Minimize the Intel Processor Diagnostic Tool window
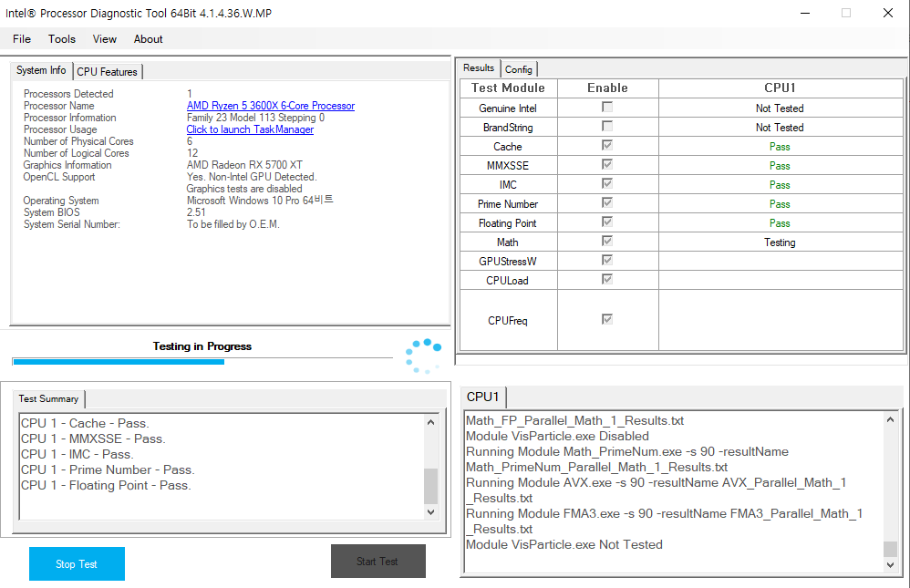The image size is (910, 588). pyautogui.click(x=805, y=13)
